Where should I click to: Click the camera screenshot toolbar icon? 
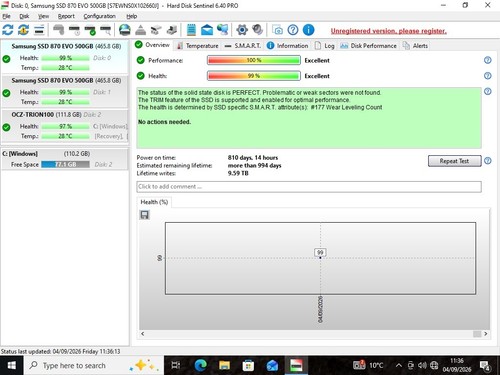click(277, 30)
